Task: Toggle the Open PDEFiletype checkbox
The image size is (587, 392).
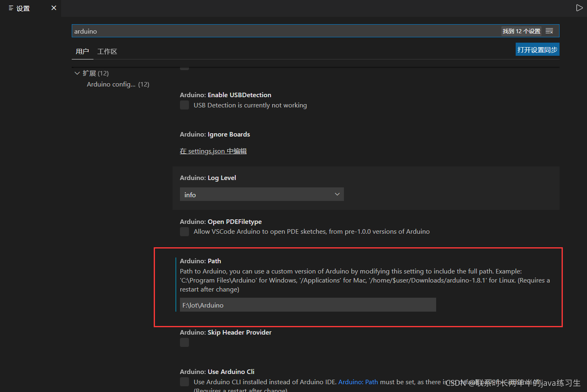Action: coord(184,231)
